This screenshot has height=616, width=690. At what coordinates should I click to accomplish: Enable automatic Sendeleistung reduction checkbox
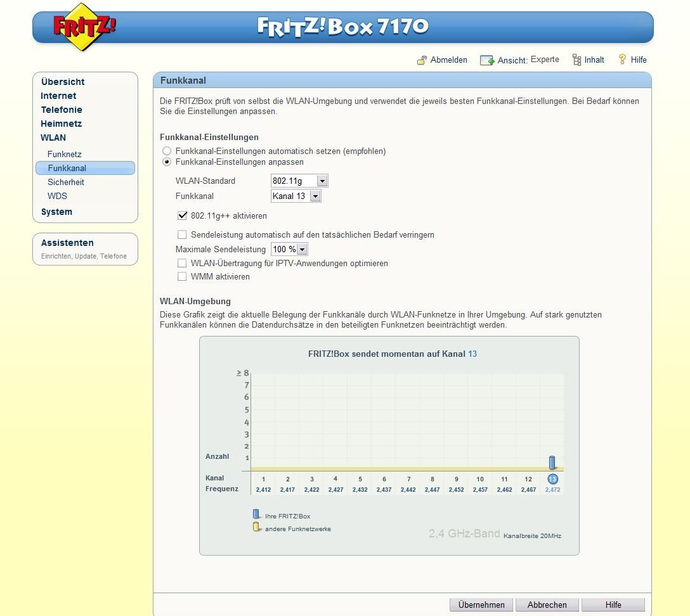point(182,234)
